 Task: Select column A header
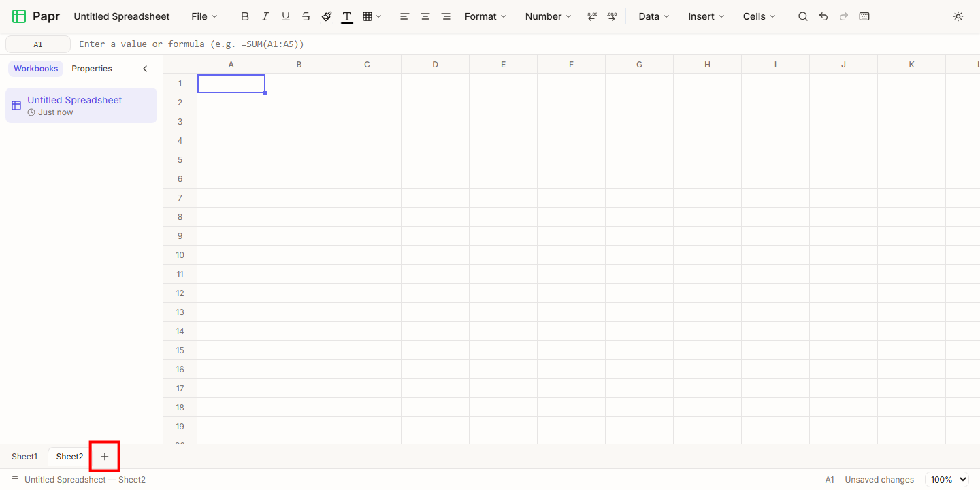(x=231, y=65)
